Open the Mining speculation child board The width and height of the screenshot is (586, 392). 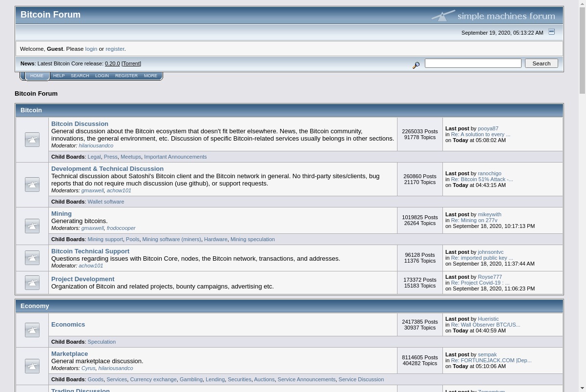click(x=252, y=239)
